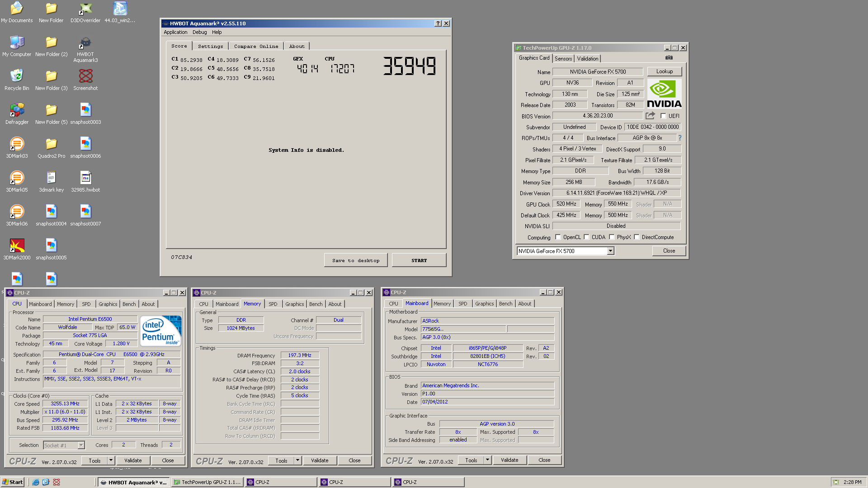This screenshot has height=488, width=868.
Task: Switch to TechPowerUp GPU-Z taskbar button
Action: [x=208, y=482]
